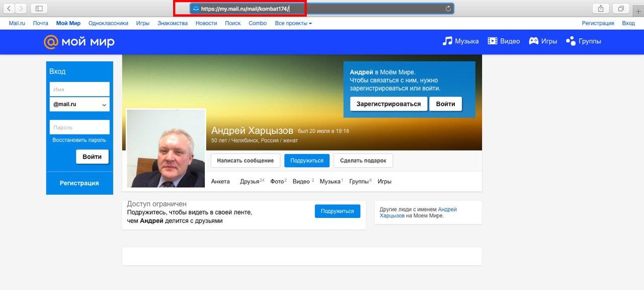Open the Видео profile tab

(303, 181)
